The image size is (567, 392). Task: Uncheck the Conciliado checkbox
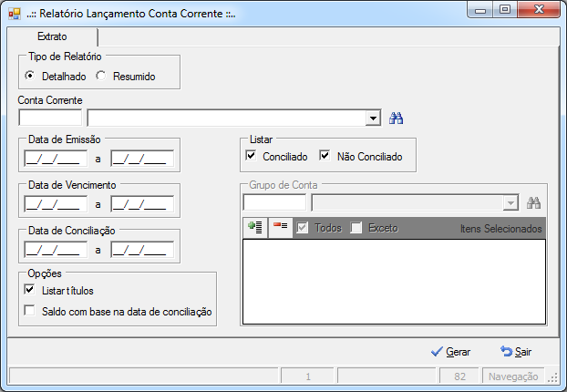point(251,156)
